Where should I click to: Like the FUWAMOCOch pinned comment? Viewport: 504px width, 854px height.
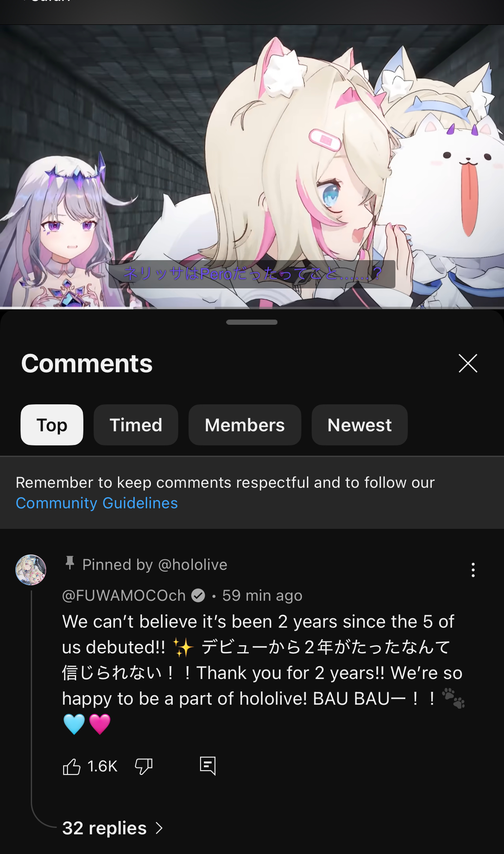tap(71, 766)
